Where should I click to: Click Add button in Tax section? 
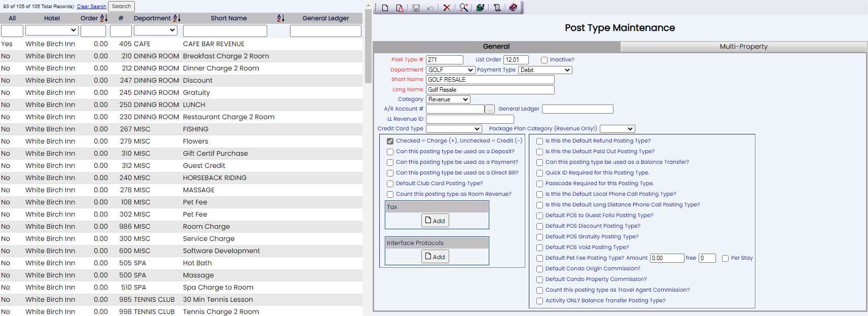(x=435, y=221)
